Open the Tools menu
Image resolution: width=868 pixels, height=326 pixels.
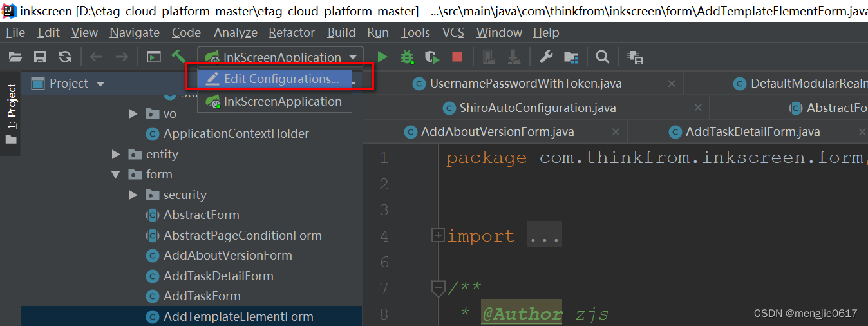[415, 32]
